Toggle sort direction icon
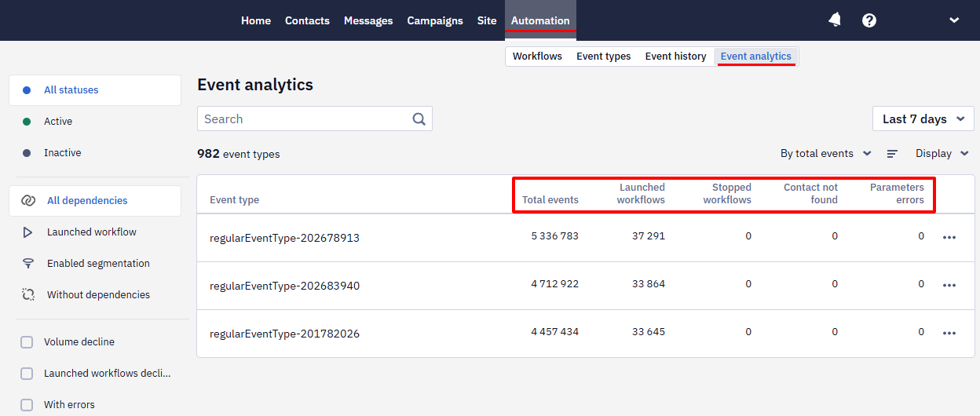 [x=892, y=154]
